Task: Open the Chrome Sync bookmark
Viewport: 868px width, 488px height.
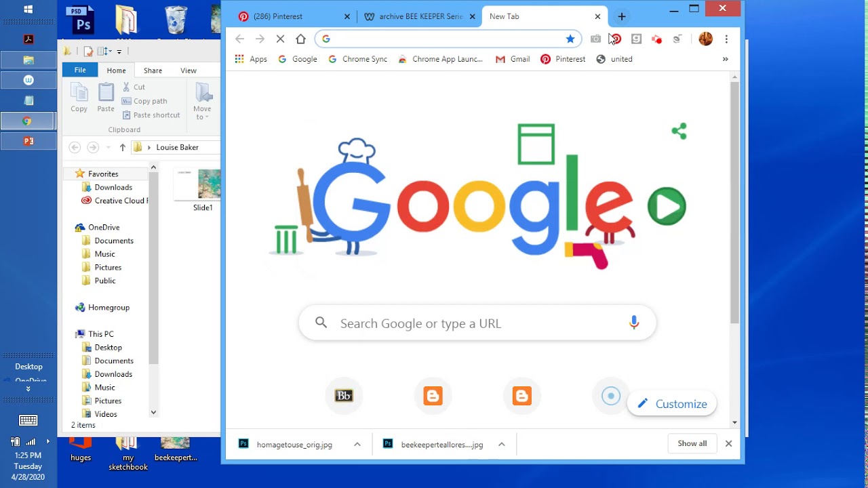Action: 357,59
